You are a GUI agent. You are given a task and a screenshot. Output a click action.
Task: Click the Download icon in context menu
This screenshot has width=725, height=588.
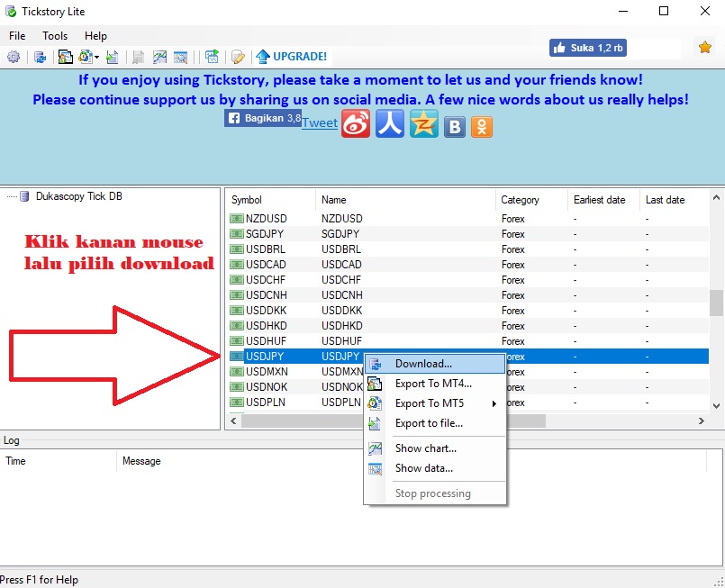click(375, 365)
